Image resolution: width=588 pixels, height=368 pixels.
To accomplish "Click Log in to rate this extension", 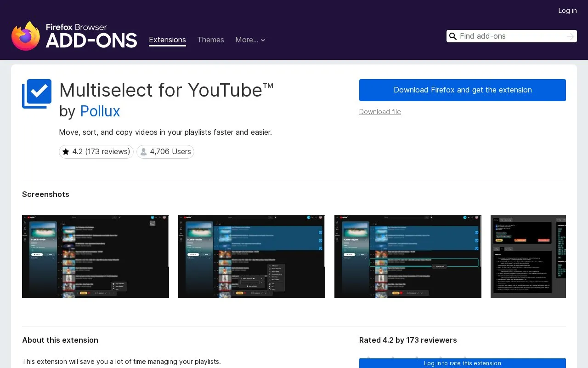I will (463, 363).
